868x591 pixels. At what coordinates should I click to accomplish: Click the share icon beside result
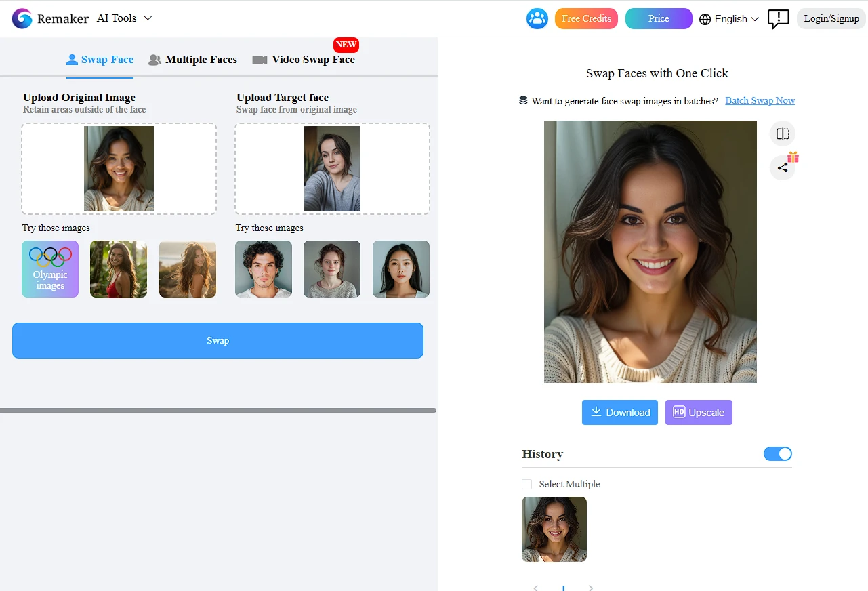click(783, 167)
